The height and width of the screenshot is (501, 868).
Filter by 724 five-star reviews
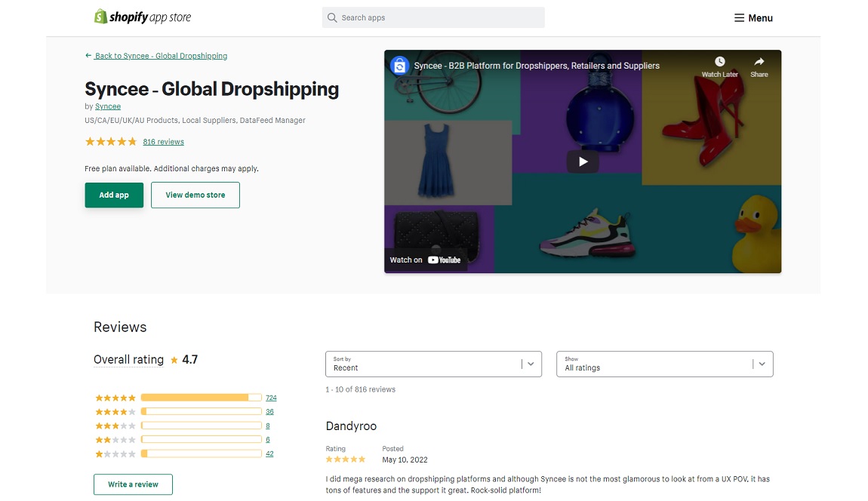(271, 398)
